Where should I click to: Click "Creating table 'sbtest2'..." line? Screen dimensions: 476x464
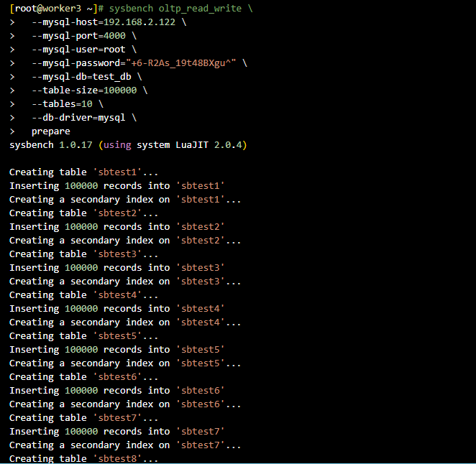84,213
